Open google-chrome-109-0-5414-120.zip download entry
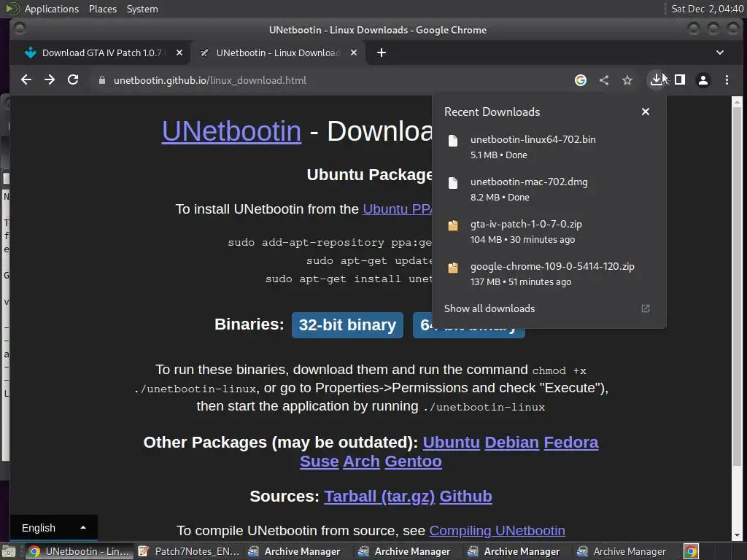This screenshot has width=747, height=560. point(549,274)
